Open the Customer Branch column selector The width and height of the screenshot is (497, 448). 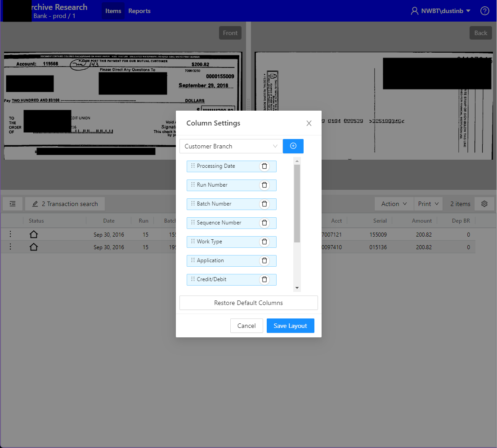231,146
